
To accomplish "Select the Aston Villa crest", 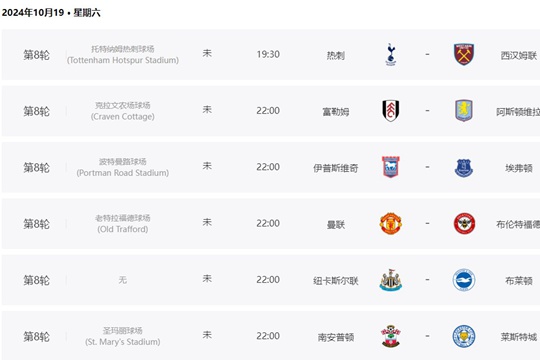I will pos(464,111).
